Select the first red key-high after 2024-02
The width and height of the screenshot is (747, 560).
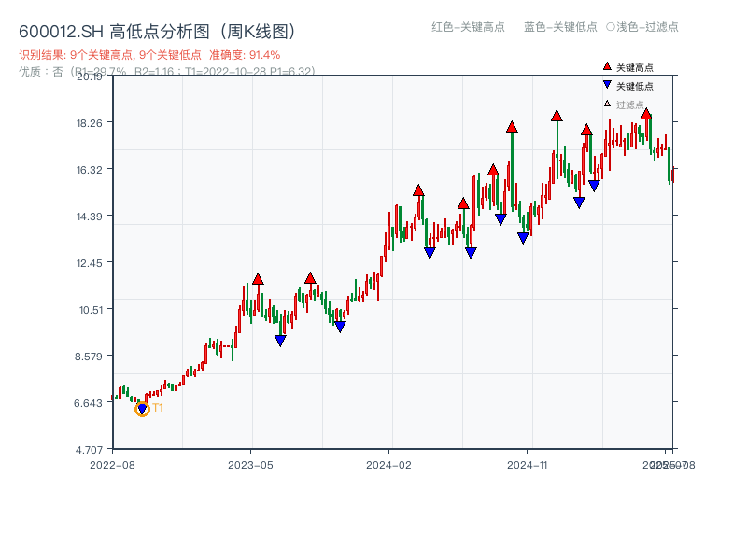coord(418,190)
